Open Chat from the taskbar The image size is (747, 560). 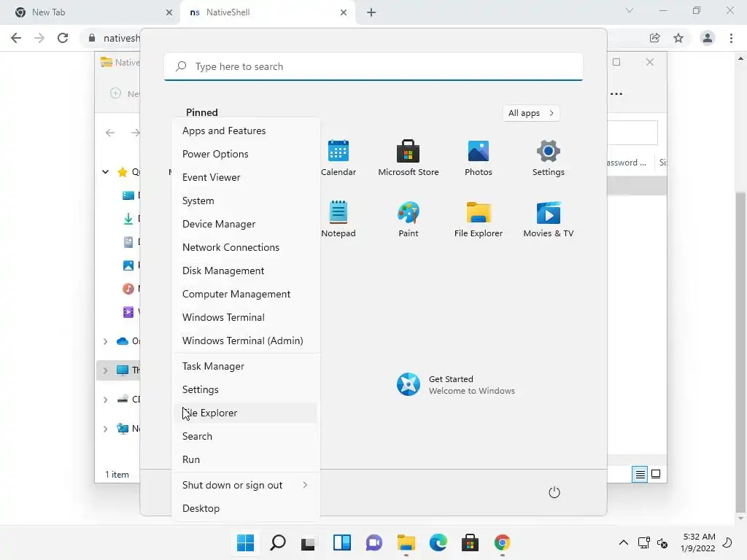(x=374, y=542)
